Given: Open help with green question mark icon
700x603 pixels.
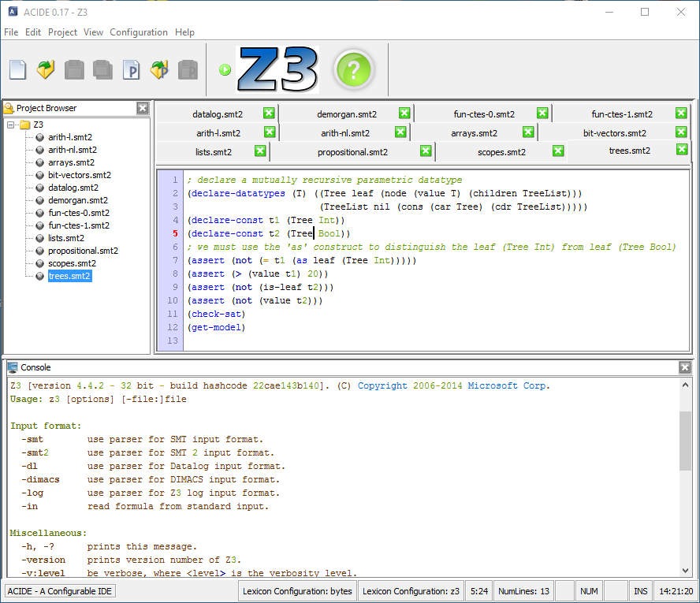Looking at the screenshot, I should 354,70.
